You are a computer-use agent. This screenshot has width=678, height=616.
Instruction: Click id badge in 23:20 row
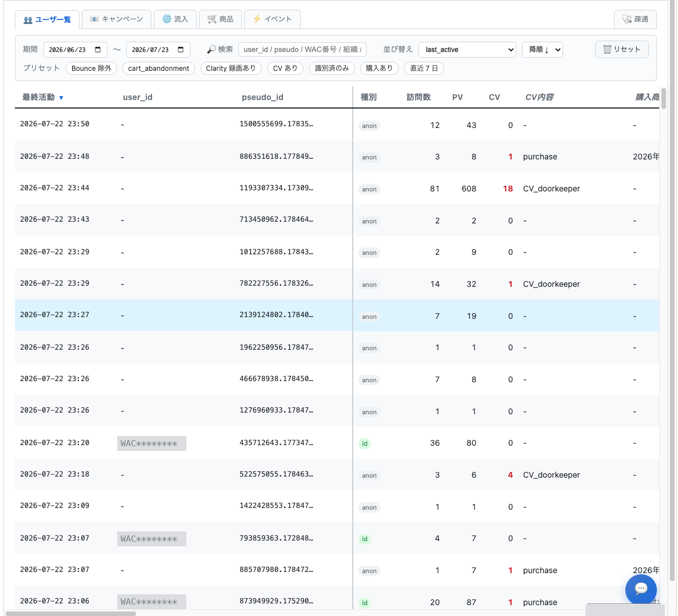[365, 443]
